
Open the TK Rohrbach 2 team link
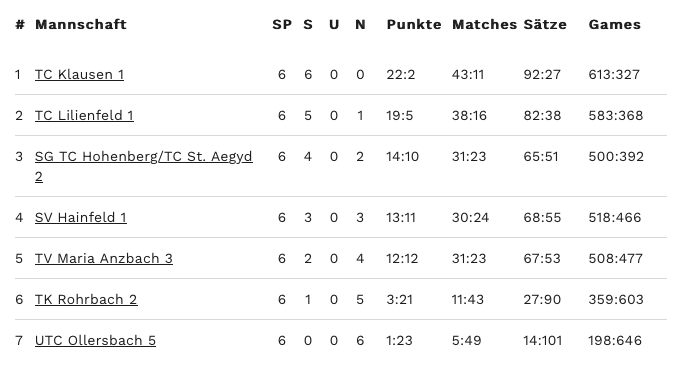click(86, 299)
